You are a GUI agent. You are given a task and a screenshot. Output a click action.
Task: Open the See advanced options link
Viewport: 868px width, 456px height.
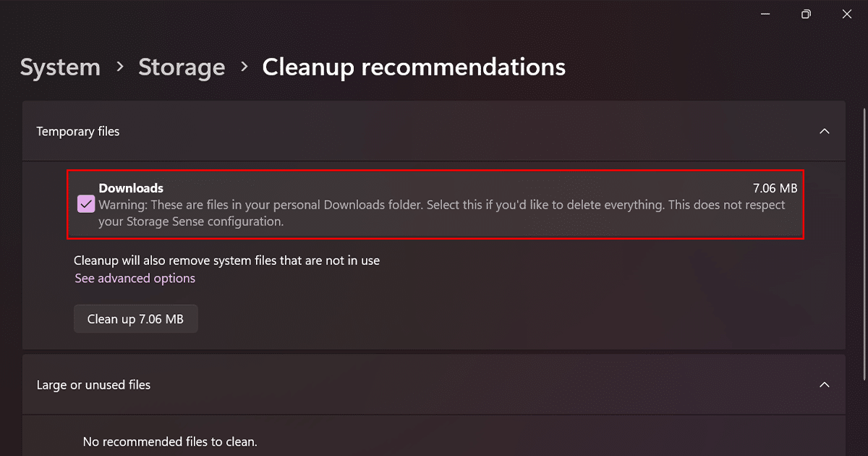[135, 279]
